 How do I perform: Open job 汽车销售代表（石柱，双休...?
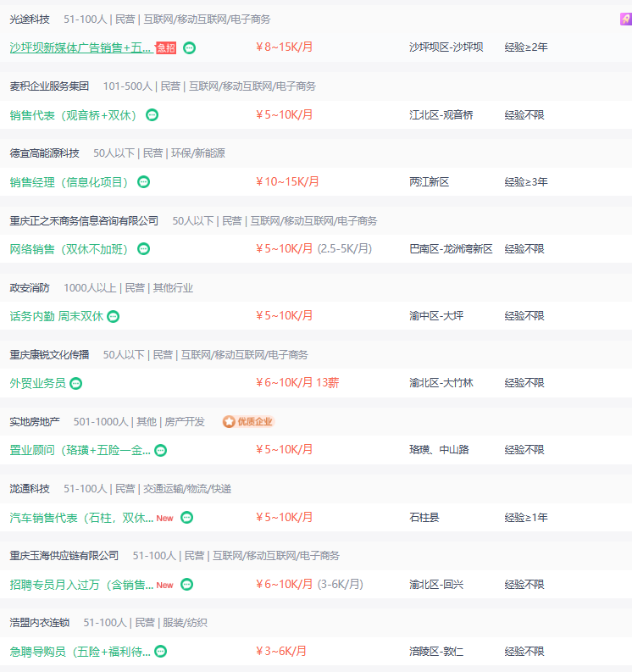81,518
